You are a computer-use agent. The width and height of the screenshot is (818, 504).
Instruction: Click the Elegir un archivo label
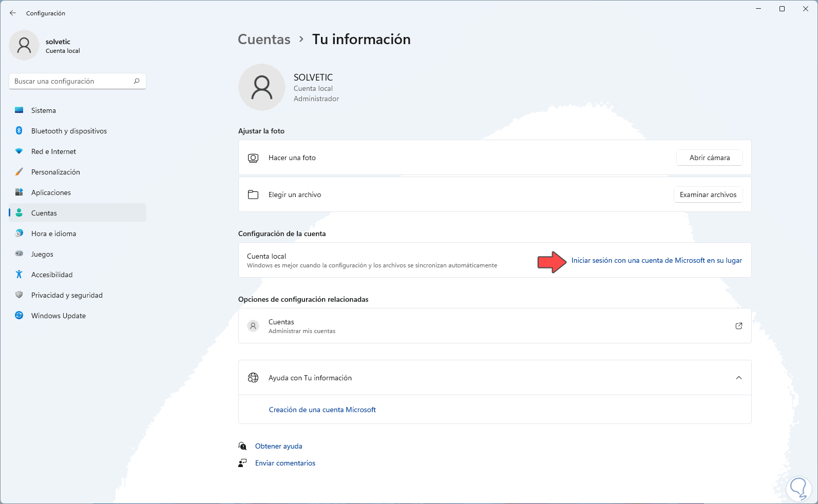pyautogui.click(x=295, y=195)
